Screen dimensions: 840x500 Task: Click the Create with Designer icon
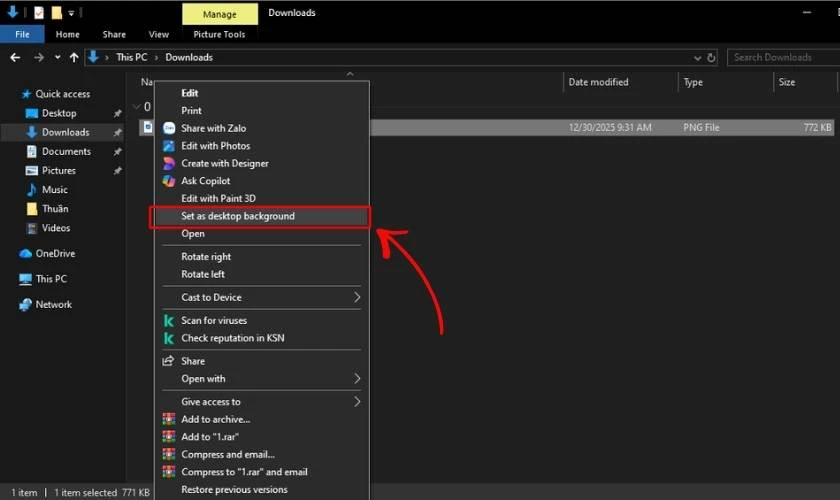pyautogui.click(x=169, y=163)
